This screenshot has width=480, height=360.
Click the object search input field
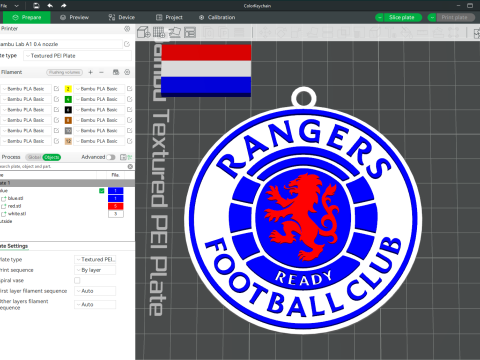63,166
